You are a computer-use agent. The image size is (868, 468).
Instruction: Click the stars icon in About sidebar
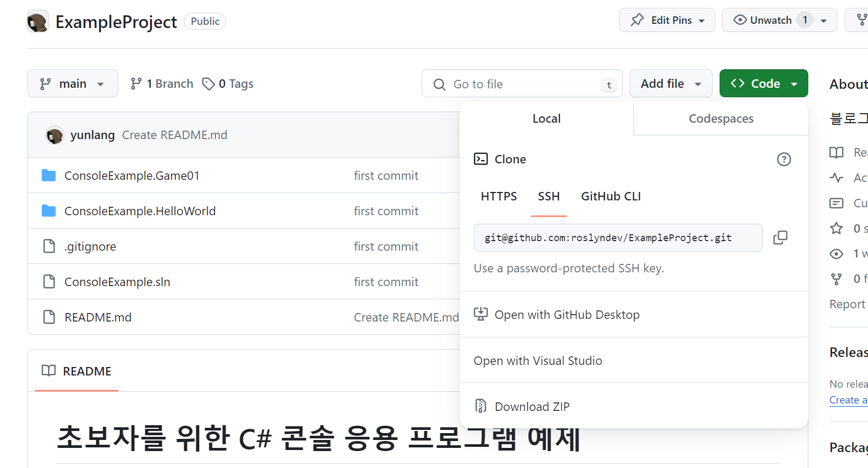coord(836,228)
